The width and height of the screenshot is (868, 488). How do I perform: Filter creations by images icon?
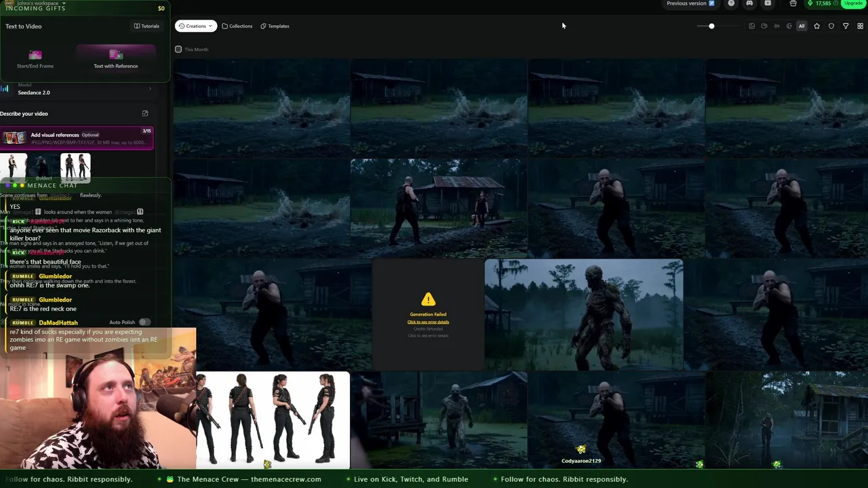click(x=751, y=26)
